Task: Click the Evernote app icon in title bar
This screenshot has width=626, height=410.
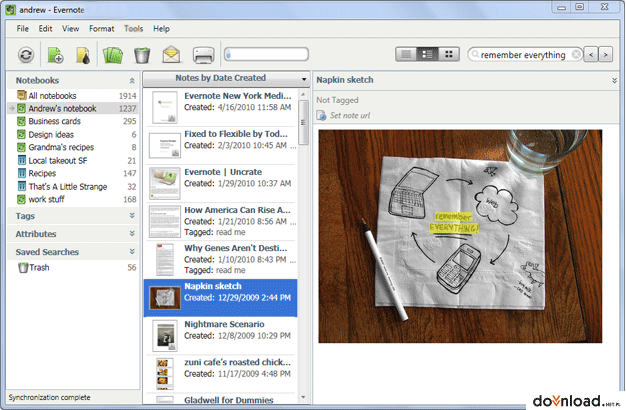Action: (x=11, y=10)
